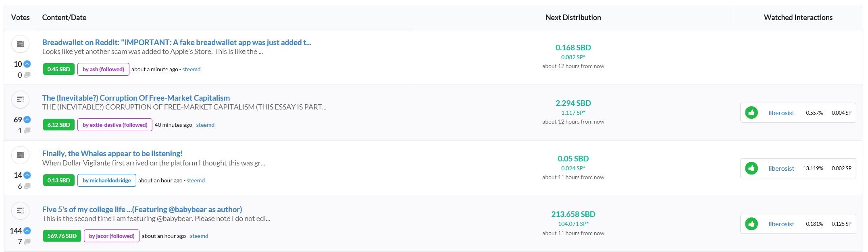
Task: Open the comments icon showing 6 replies
Action: point(27,186)
